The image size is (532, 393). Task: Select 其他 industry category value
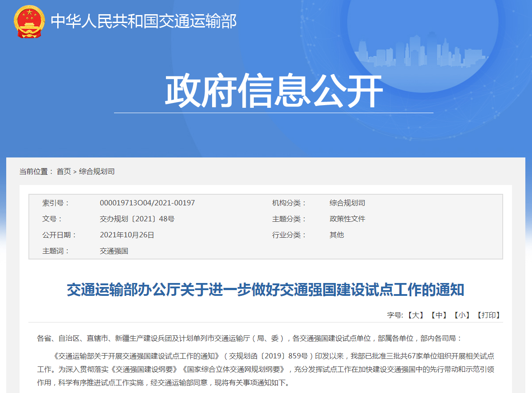click(x=337, y=235)
